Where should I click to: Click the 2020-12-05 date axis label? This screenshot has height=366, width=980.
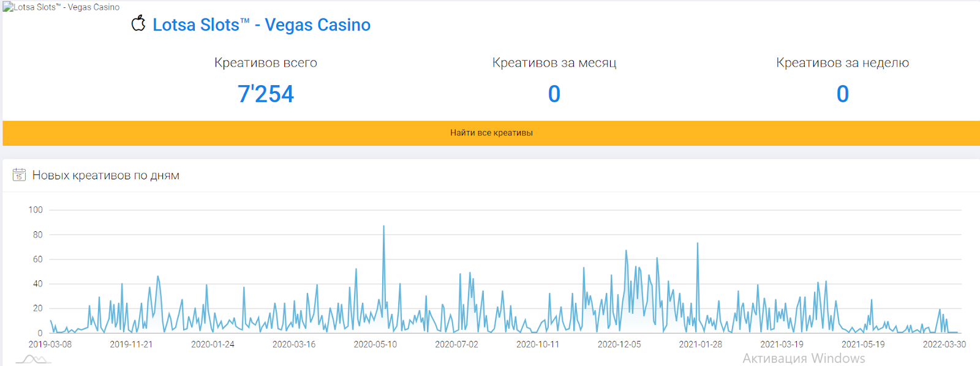pos(619,345)
